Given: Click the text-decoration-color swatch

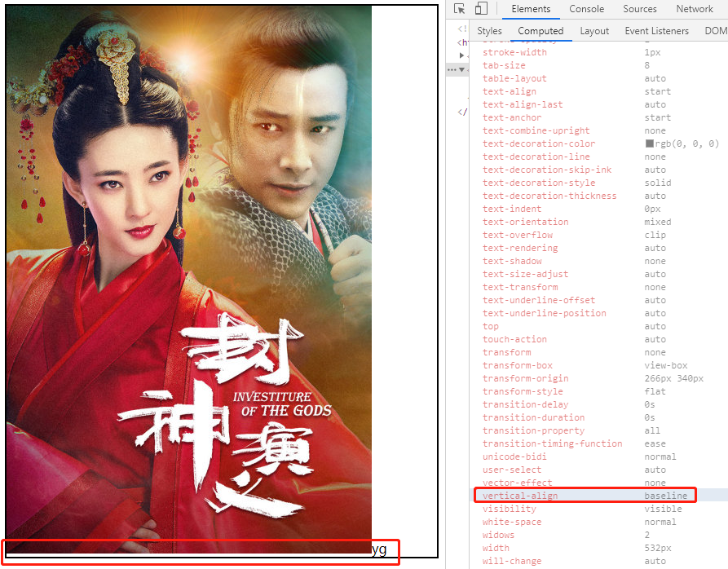Looking at the screenshot, I should [650, 143].
